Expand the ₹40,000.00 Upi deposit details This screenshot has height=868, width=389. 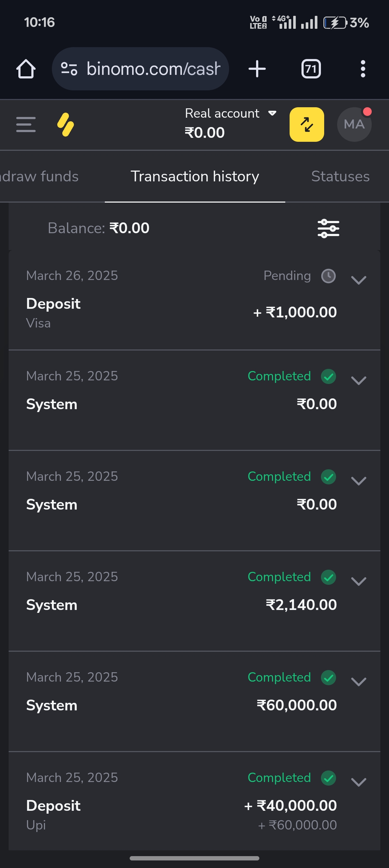pyautogui.click(x=359, y=782)
